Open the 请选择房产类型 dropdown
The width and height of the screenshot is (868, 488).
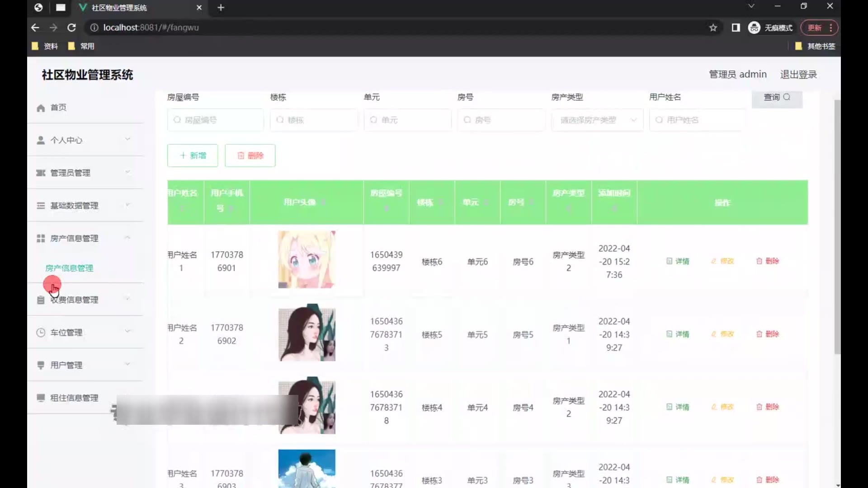pos(597,120)
